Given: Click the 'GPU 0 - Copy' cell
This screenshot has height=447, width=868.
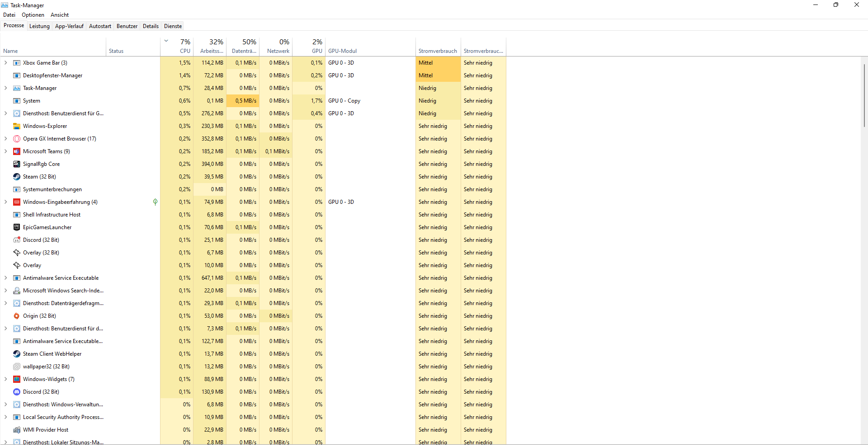Looking at the screenshot, I should point(370,101).
